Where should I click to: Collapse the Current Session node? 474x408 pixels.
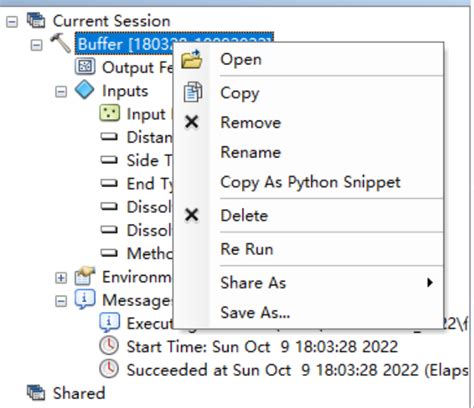[x=12, y=22]
